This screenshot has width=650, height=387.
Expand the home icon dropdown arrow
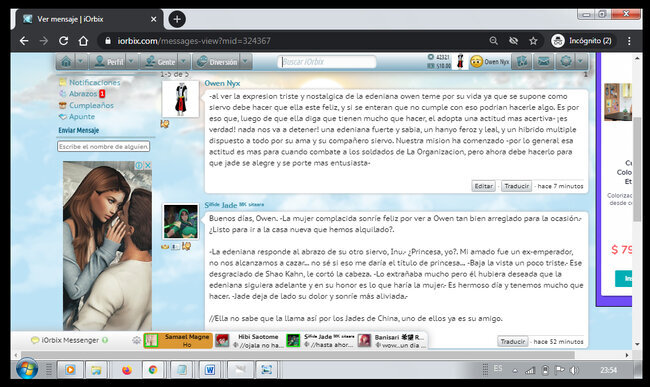tap(81, 62)
